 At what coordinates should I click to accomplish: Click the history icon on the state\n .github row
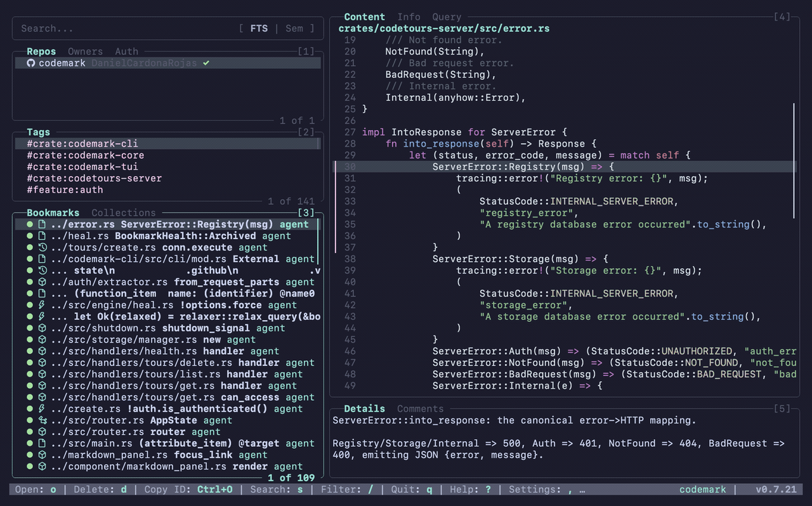pos(42,270)
